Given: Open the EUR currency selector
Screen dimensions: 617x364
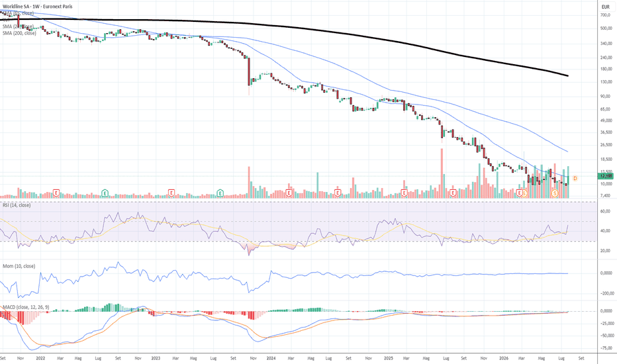Looking at the screenshot, I should coord(606,7).
